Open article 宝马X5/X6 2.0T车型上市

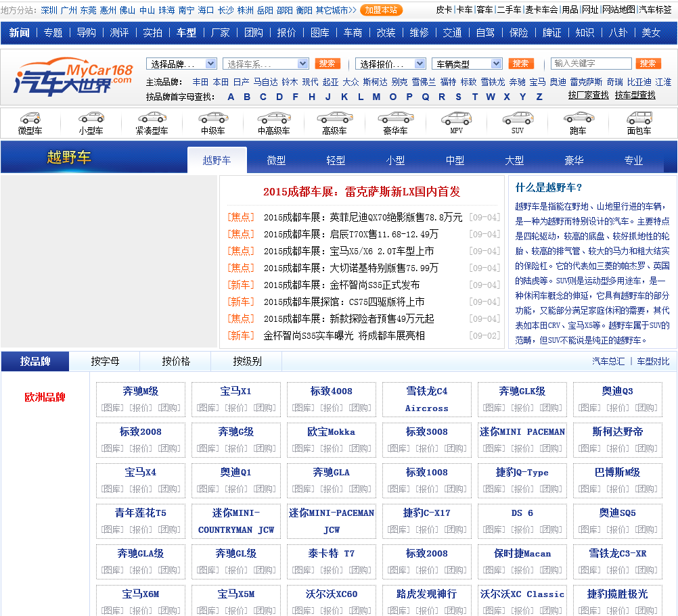point(348,251)
